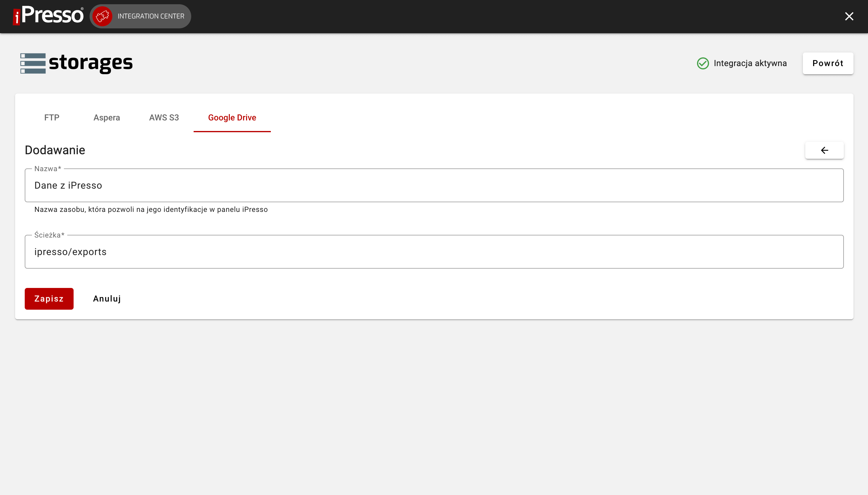Click the Dodawanie section heading
Viewport: 868px width, 495px height.
point(55,150)
